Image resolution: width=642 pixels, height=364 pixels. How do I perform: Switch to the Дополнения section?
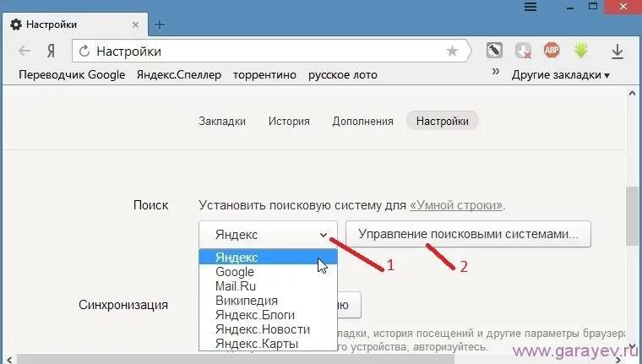point(362,122)
